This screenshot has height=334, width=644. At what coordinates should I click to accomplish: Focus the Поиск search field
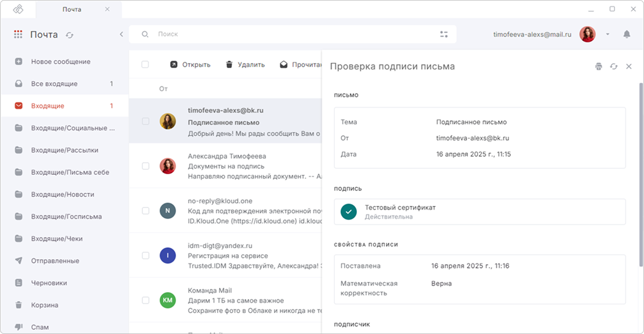click(x=292, y=34)
